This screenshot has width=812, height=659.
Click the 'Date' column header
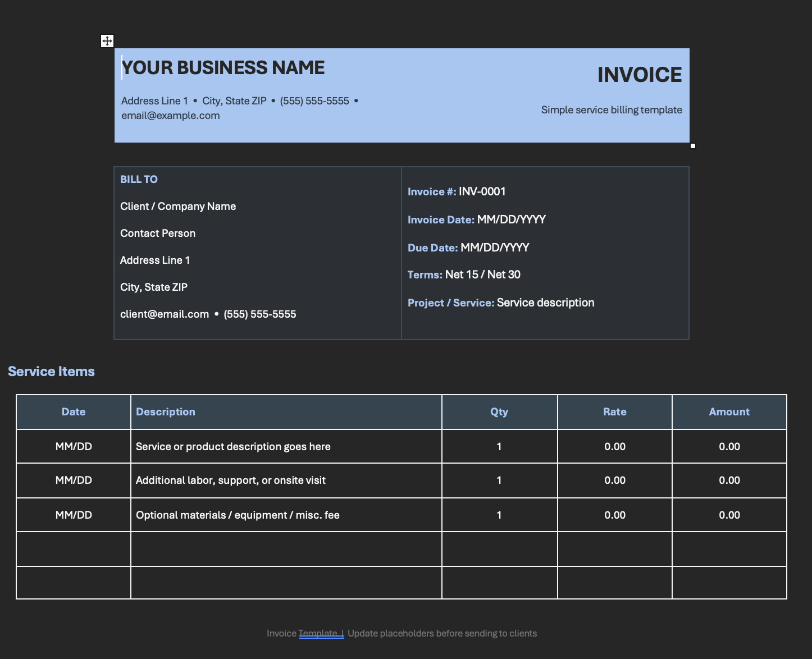point(74,412)
